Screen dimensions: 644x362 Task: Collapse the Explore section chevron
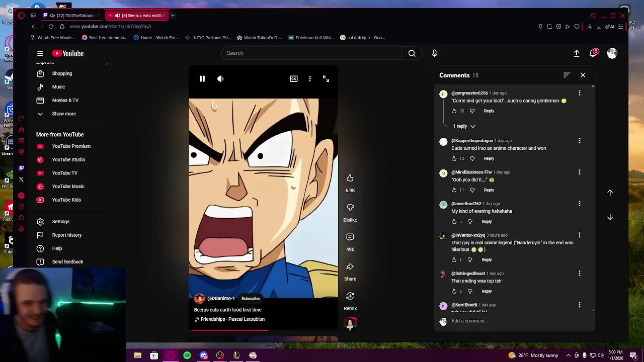(107, 64)
